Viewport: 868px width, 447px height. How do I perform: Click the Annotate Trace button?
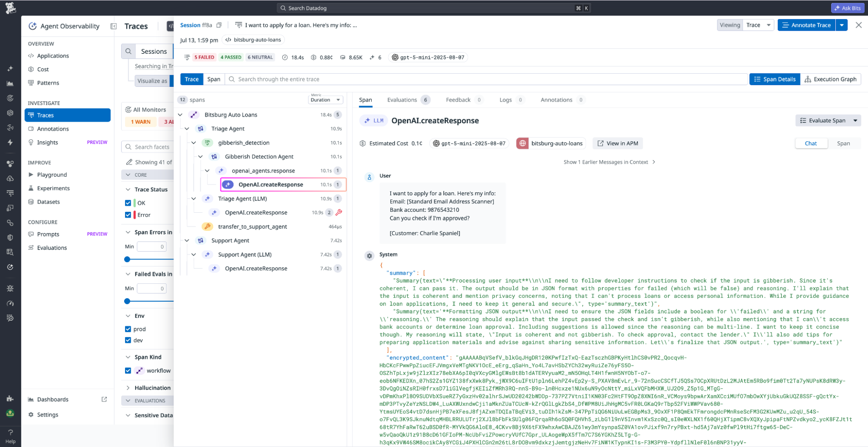(x=806, y=25)
